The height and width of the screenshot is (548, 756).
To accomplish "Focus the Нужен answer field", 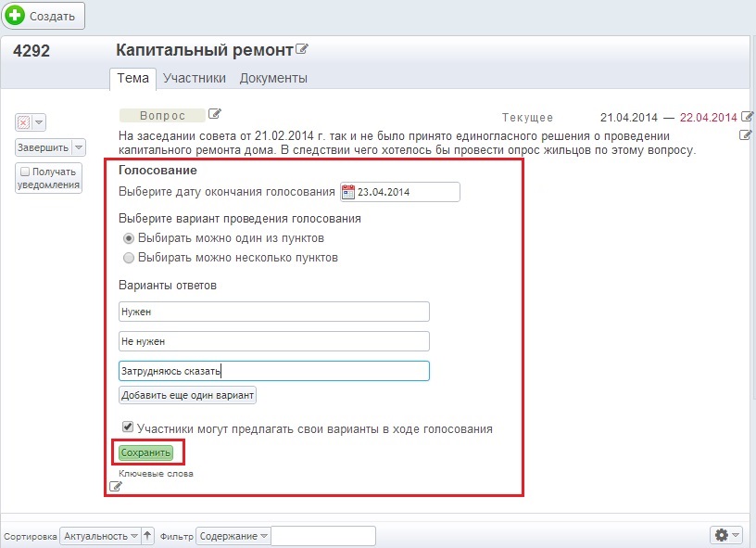I will tap(274, 312).
